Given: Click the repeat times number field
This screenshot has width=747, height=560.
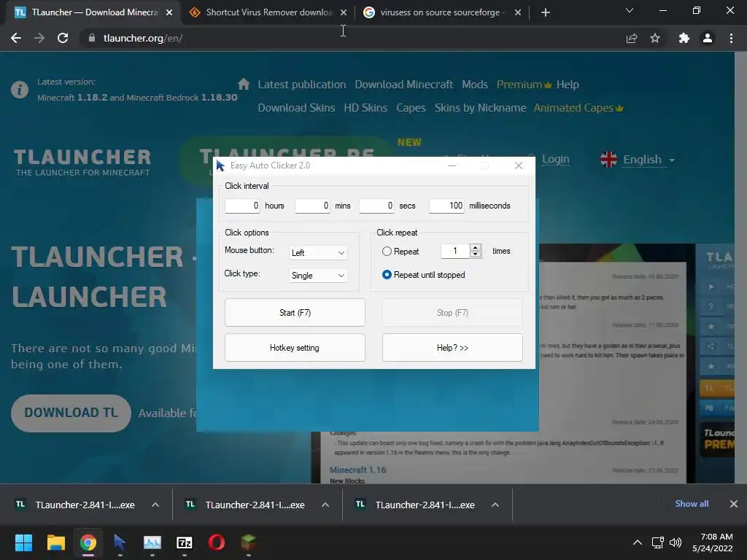Looking at the screenshot, I should click(x=455, y=251).
